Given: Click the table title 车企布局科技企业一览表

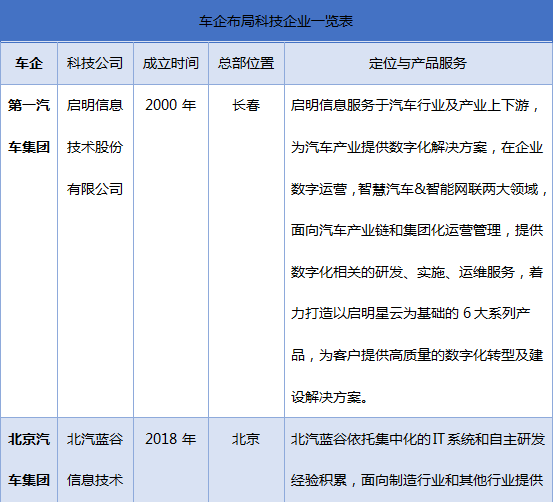Looking at the screenshot, I should 276,22.
